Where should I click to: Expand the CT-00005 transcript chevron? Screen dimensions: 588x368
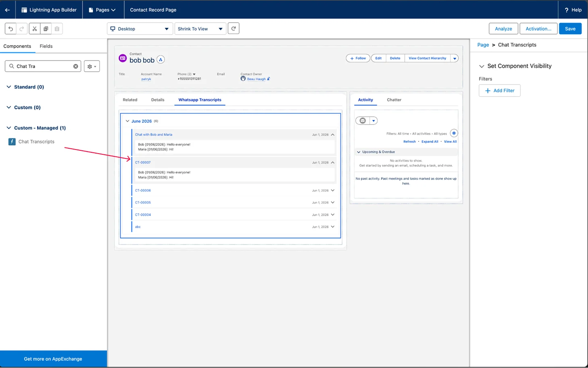[333, 202]
